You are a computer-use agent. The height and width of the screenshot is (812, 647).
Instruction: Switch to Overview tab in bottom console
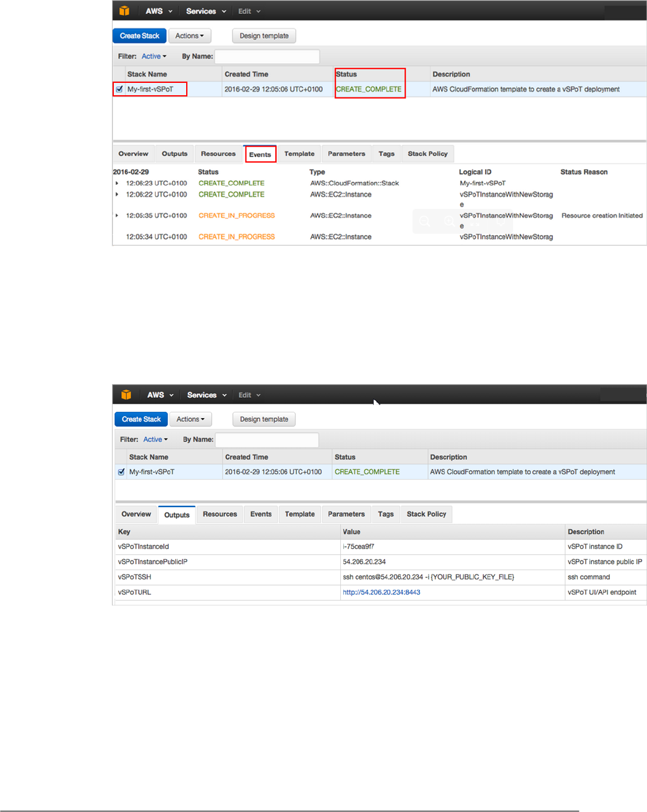136,514
